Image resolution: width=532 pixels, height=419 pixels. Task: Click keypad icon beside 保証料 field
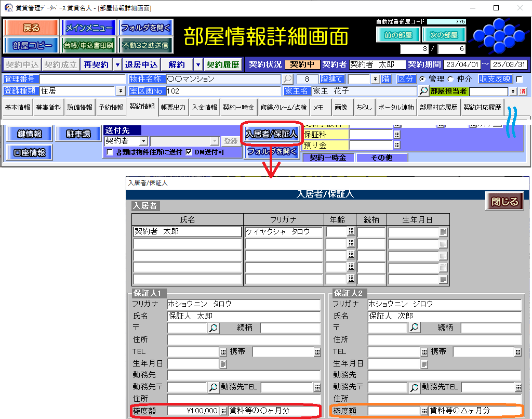click(397, 134)
